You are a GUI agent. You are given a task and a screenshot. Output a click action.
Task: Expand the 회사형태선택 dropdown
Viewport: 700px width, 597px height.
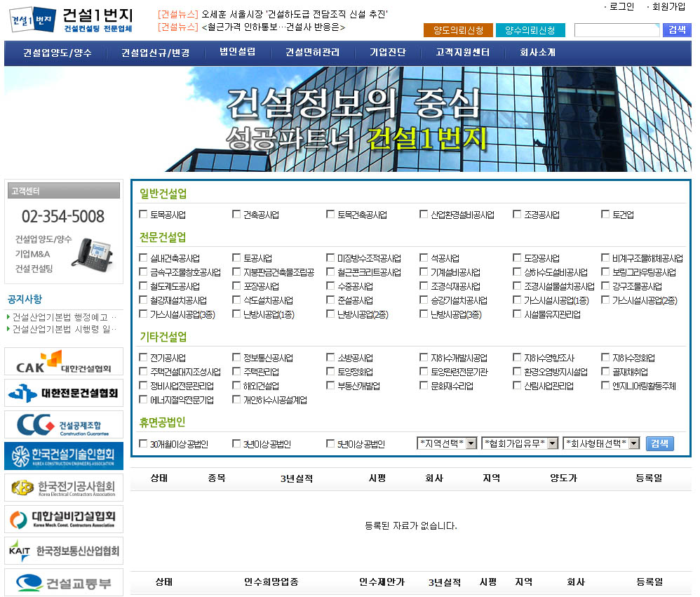tap(601, 443)
